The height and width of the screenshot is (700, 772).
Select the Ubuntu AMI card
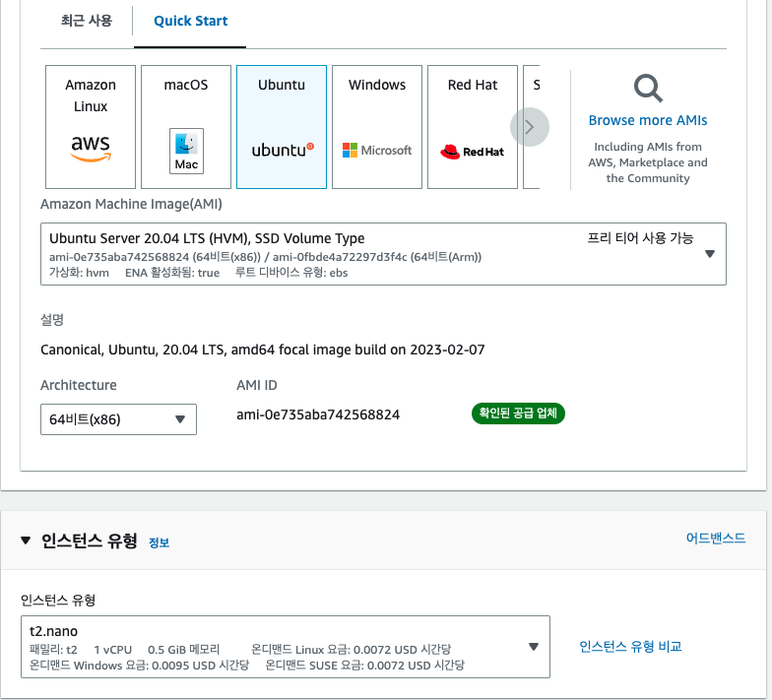click(282, 127)
